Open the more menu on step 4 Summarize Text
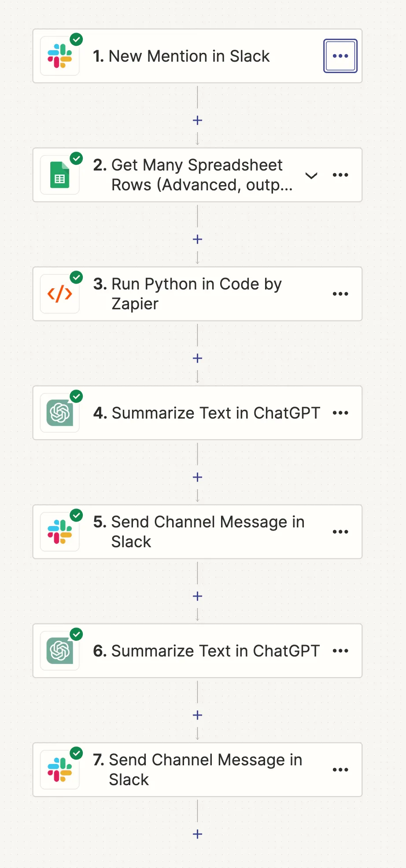 point(340,413)
